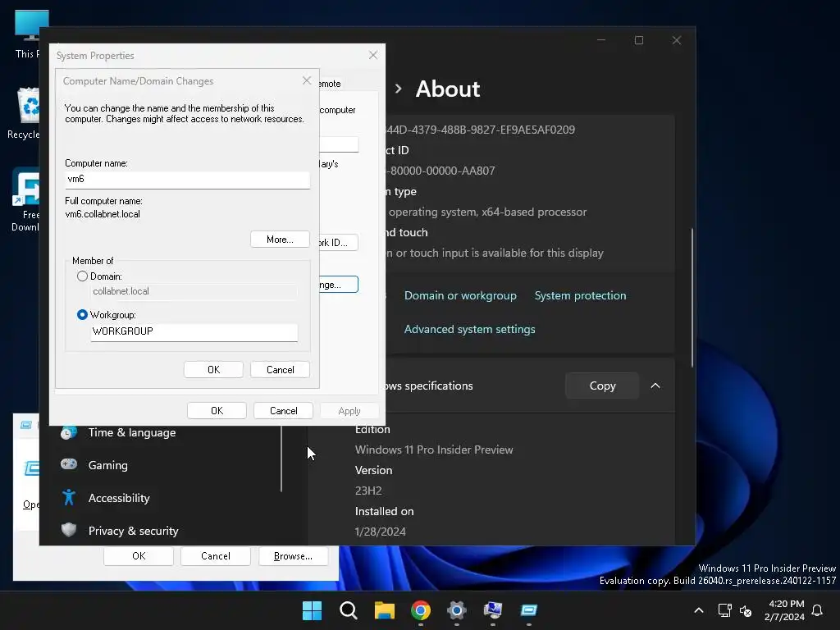Select the This PC desktop icon
Screen dimensions: 840x630
point(27,34)
